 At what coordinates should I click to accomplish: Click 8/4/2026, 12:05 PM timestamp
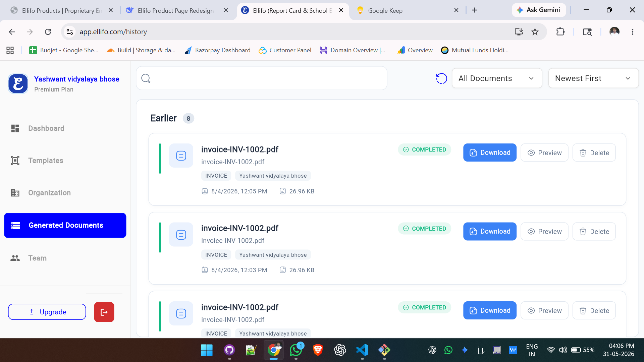pyautogui.click(x=239, y=191)
